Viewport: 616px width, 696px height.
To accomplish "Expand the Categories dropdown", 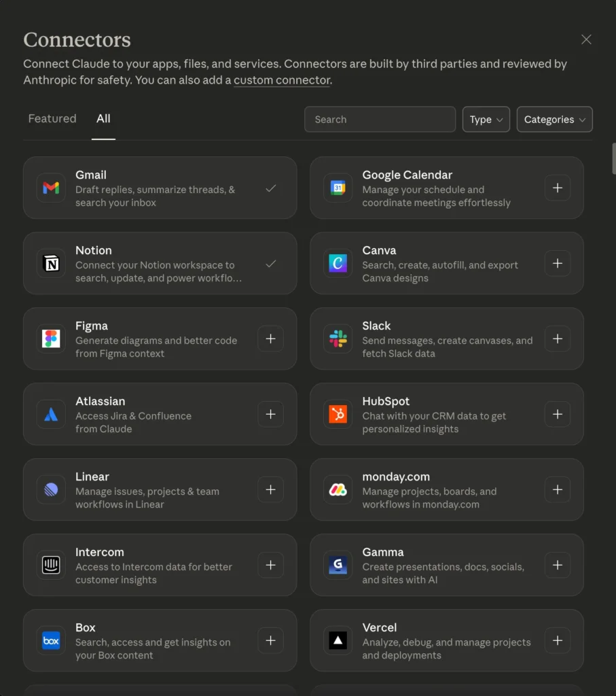I will (554, 120).
